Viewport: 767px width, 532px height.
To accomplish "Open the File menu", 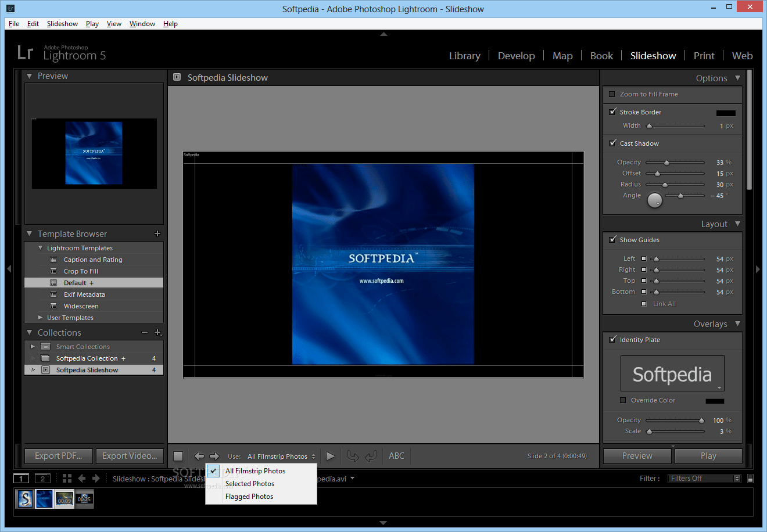I will click(14, 24).
